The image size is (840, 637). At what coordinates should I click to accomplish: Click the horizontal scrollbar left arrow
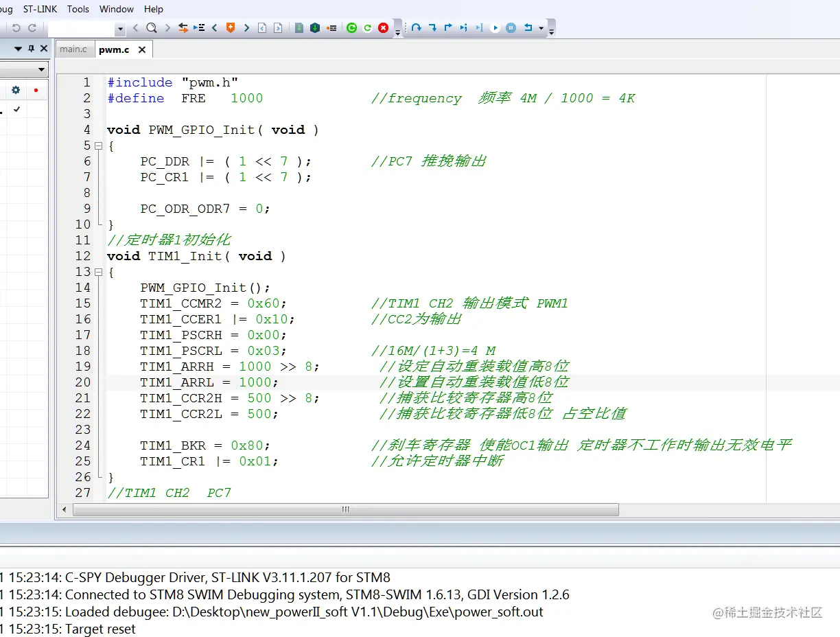[x=65, y=509]
